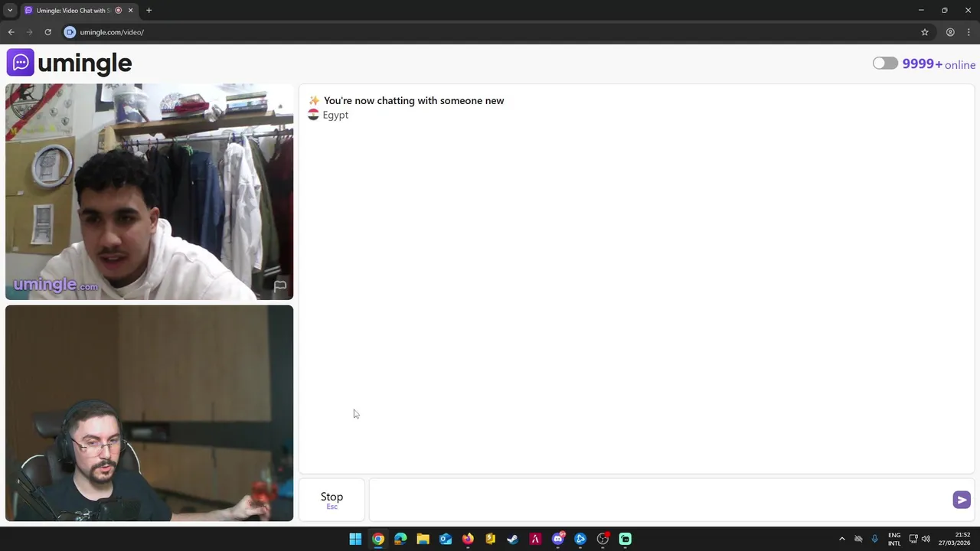Open the volume tray icon
Viewport: 980px width, 551px height.
pyautogui.click(x=926, y=539)
